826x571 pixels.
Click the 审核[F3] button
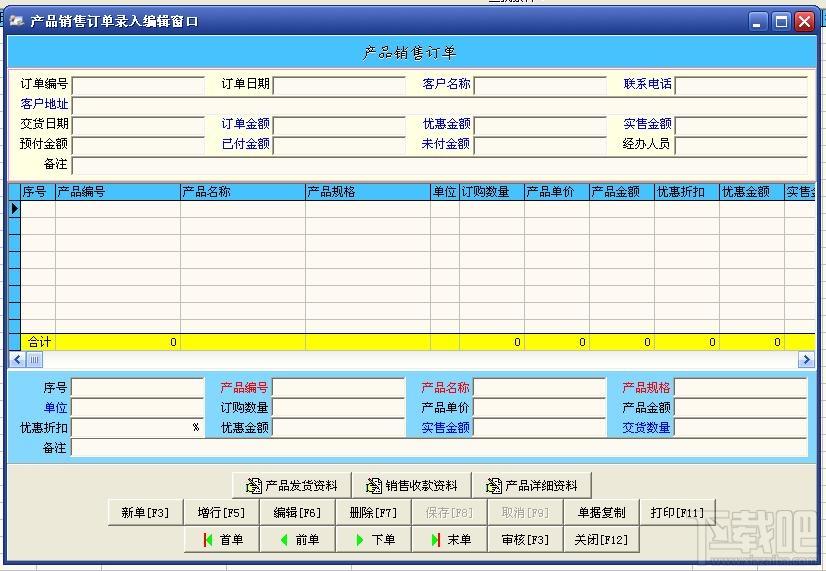tap(525, 539)
